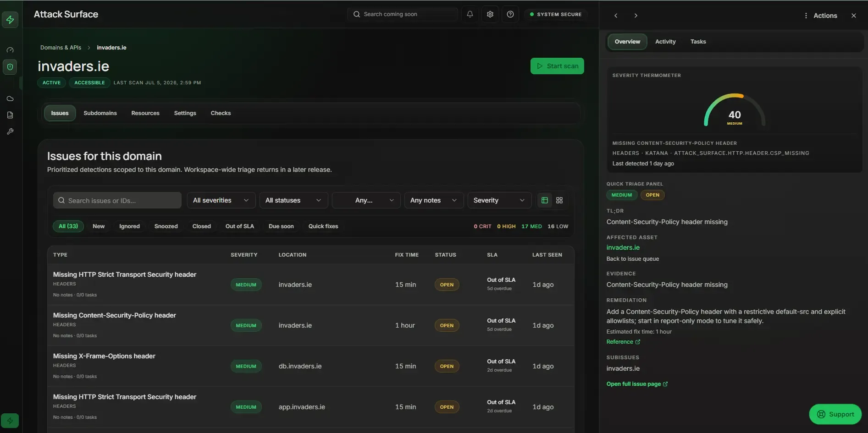Switch to grid card view icon

(559, 200)
